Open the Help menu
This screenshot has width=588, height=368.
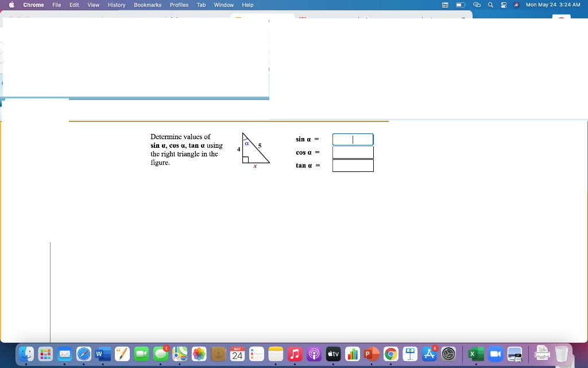pos(247,5)
